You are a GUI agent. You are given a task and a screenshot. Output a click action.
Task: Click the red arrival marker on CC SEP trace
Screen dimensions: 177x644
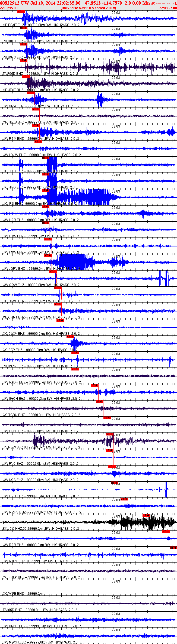point(70,337)
